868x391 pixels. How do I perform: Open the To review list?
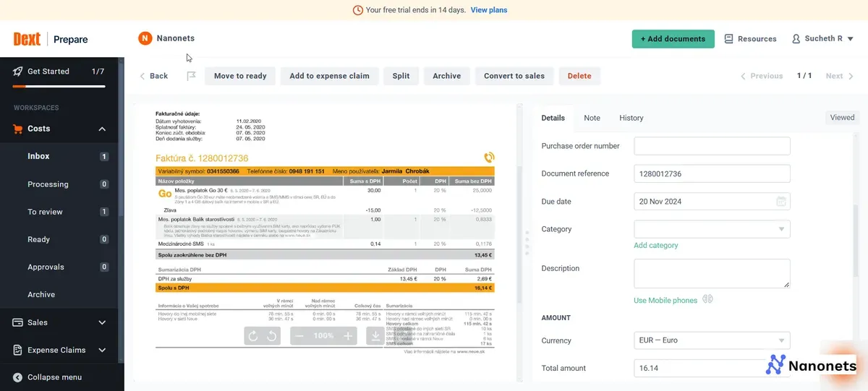tap(59, 212)
